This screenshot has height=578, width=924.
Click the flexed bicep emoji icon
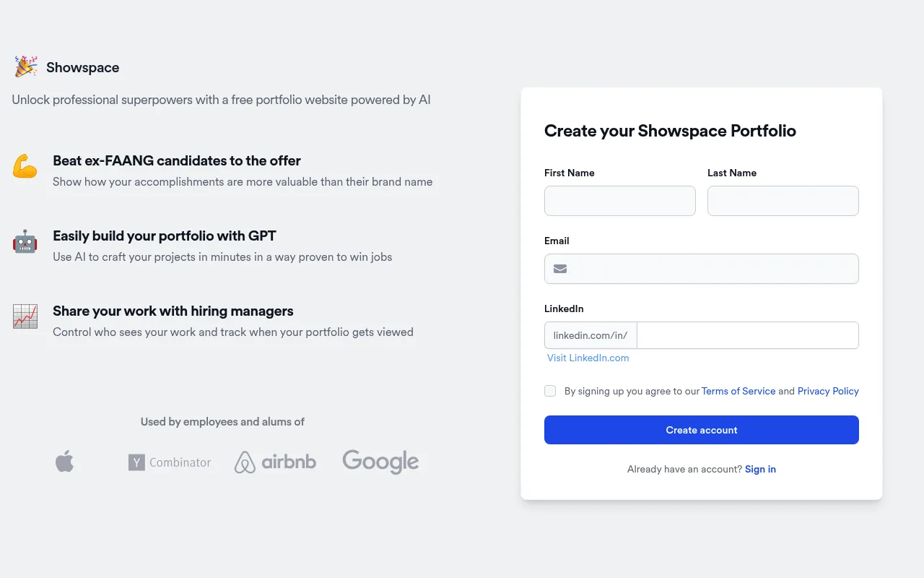pos(25,166)
